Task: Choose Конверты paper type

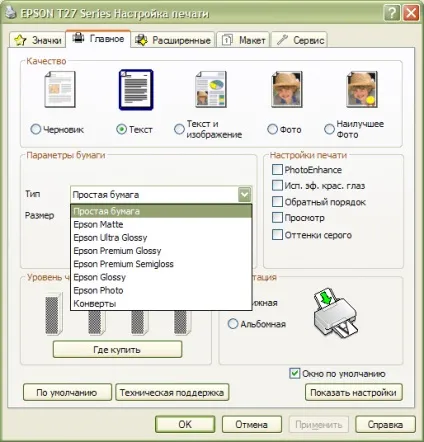Action: (x=161, y=304)
